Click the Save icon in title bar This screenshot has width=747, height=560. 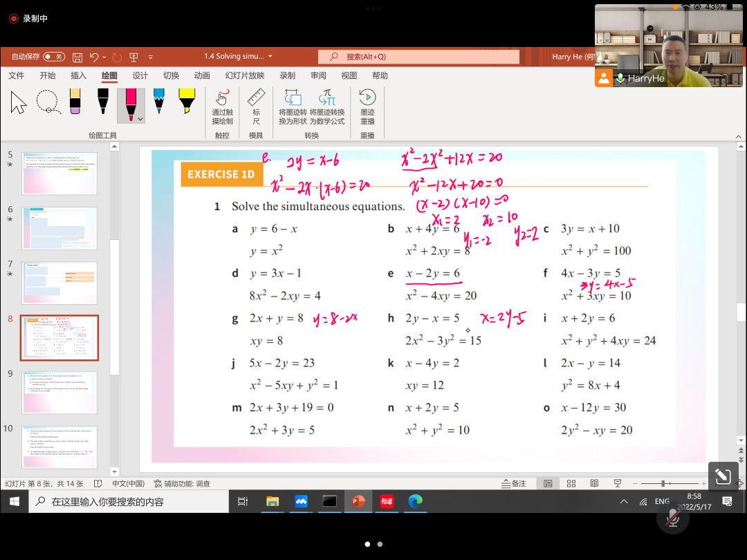click(x=77, y=57)
